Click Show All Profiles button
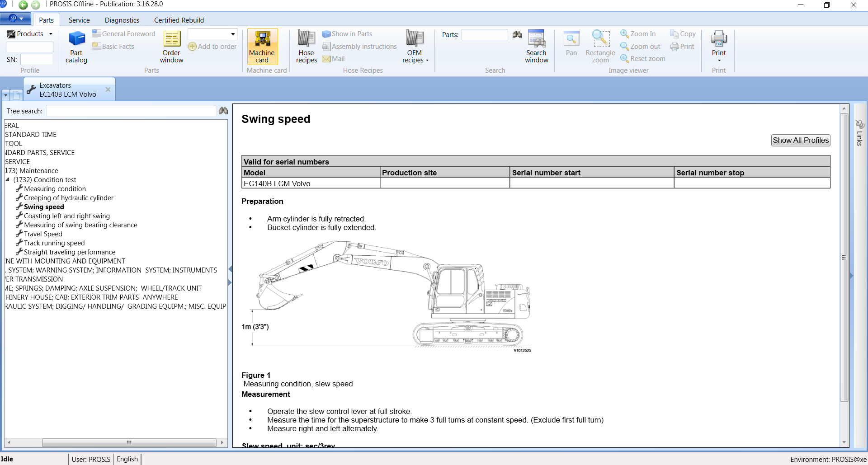 click(x=801, y=140)
